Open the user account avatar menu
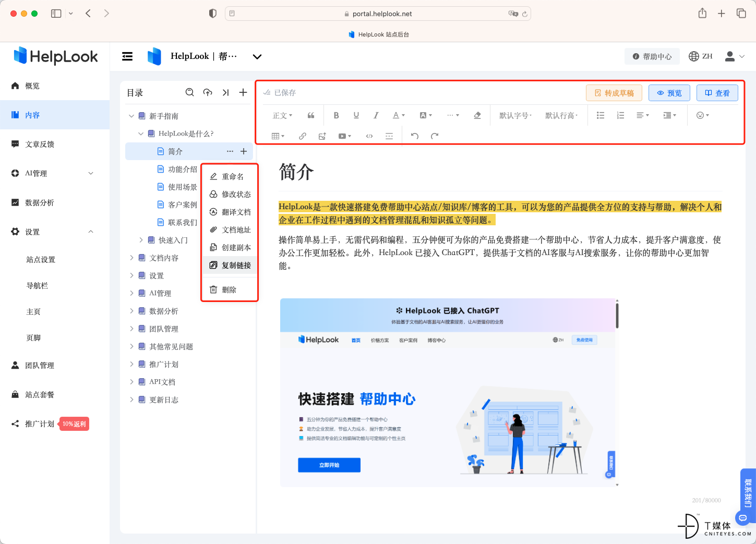The image size is (756, 544). click(735, 56)
